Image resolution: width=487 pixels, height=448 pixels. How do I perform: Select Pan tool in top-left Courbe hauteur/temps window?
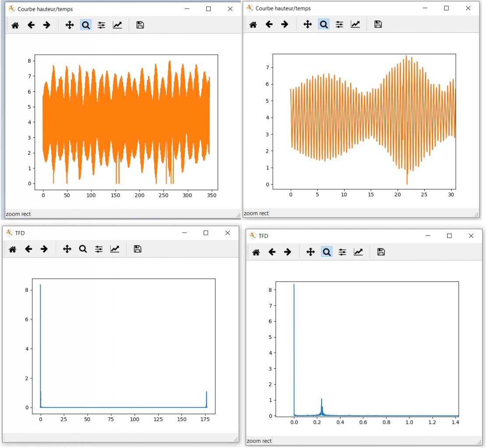click(70, 25)
